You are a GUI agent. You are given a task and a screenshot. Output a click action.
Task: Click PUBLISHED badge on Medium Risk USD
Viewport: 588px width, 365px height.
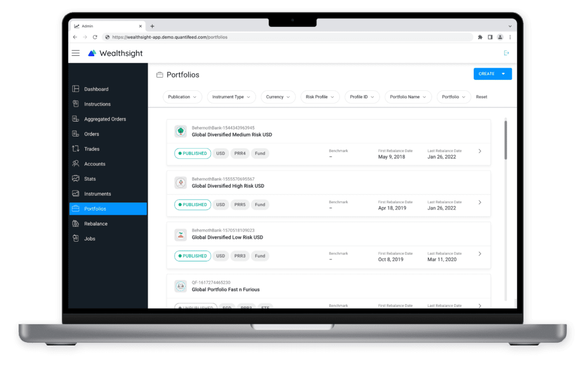[x=193, y=153]
